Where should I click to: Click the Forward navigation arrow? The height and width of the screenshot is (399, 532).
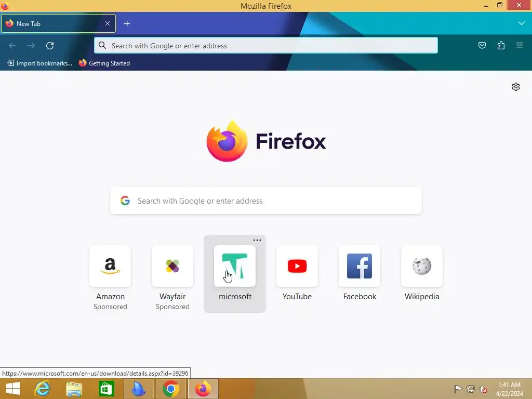(31, 46)
